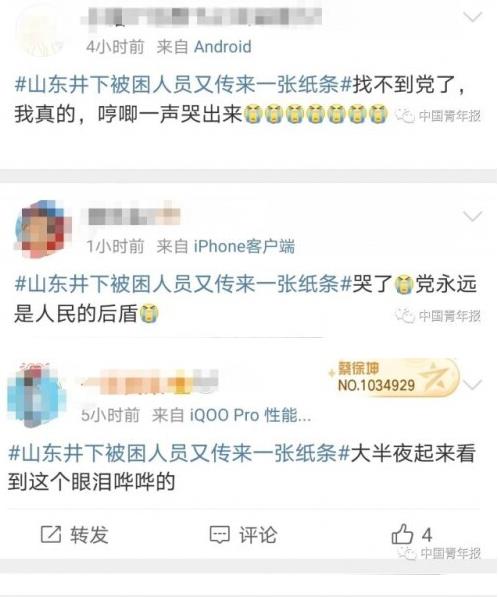The height and width of the screenshot is (597, 499).
Task: Click the 转发 repost label
Action: point(89,535)
